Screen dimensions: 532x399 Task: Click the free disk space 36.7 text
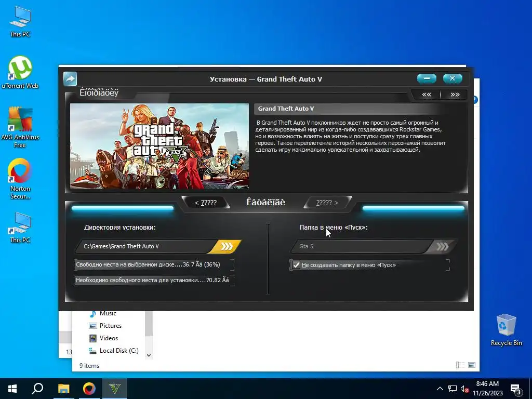[148, 264]
